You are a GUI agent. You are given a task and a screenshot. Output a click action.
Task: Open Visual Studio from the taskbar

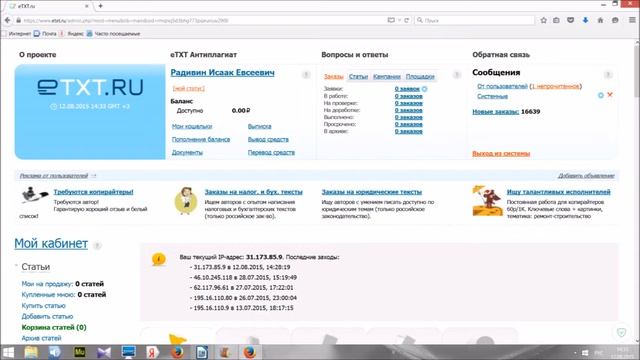point(104,352)
